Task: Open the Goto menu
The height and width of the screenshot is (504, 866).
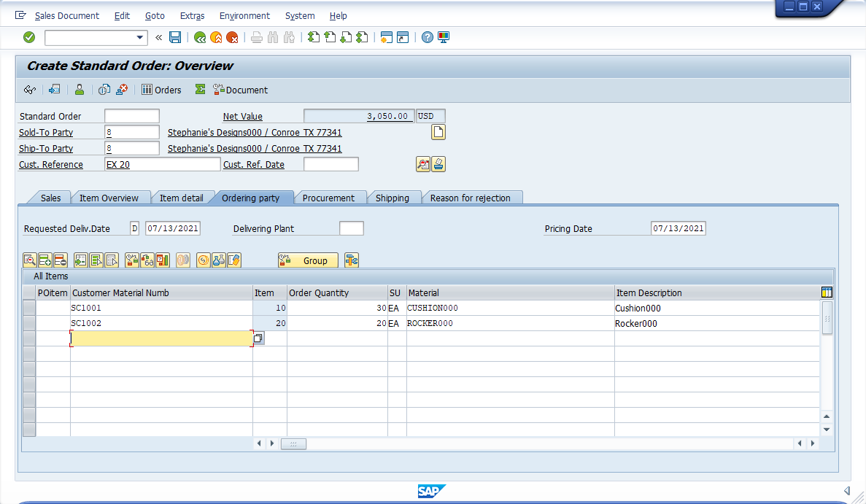Action: pos(155,16)
